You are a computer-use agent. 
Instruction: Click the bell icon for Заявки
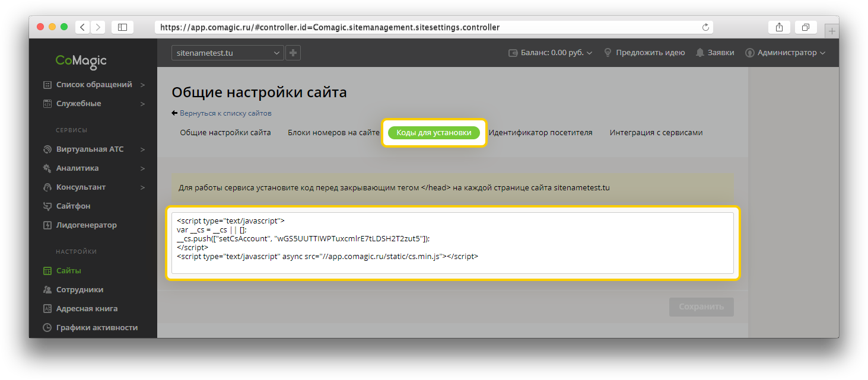coord(700,53)
